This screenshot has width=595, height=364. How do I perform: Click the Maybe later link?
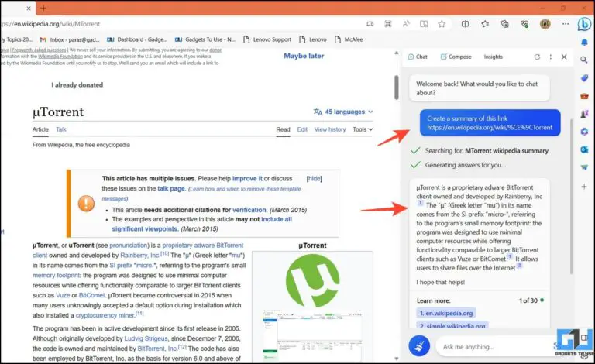[x=304, y=56]
